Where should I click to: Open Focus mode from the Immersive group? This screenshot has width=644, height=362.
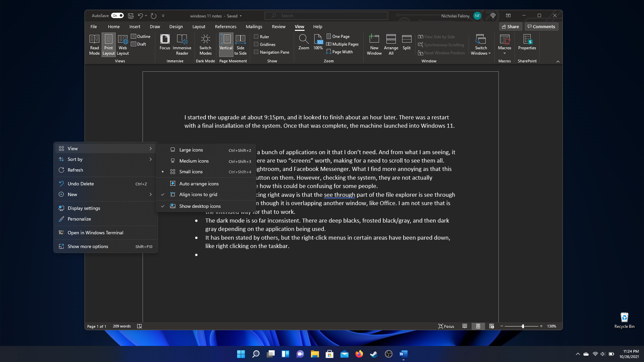(x=165, y=43)
